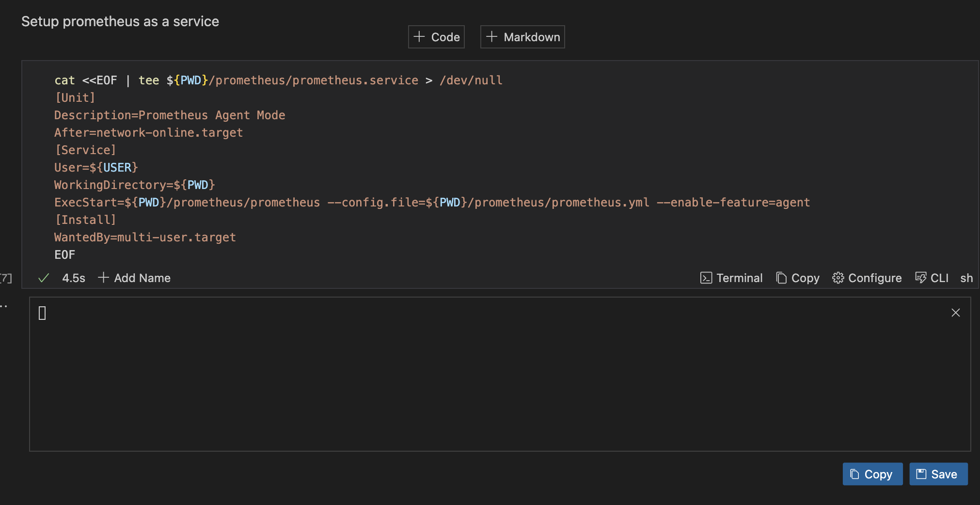Click Add Name for the cell
This screenshot has width=980, height=505.
click(x=134, y=278)
